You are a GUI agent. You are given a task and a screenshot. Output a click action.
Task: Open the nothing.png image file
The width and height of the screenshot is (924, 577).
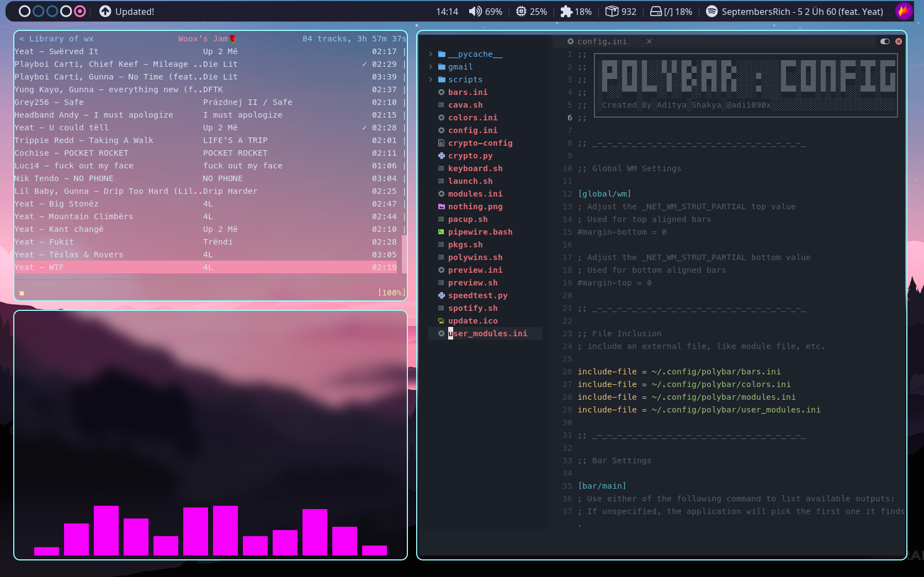(475, 206)
